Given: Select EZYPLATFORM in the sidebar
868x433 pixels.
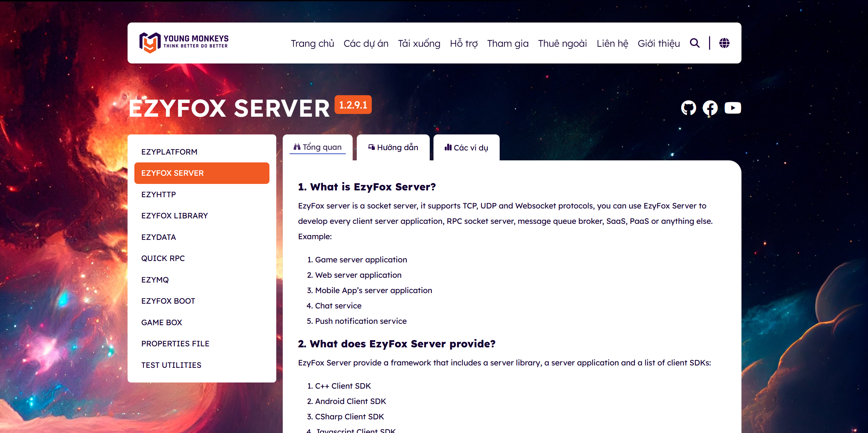Looking at the screenshot, I should (x=169, y=152).
